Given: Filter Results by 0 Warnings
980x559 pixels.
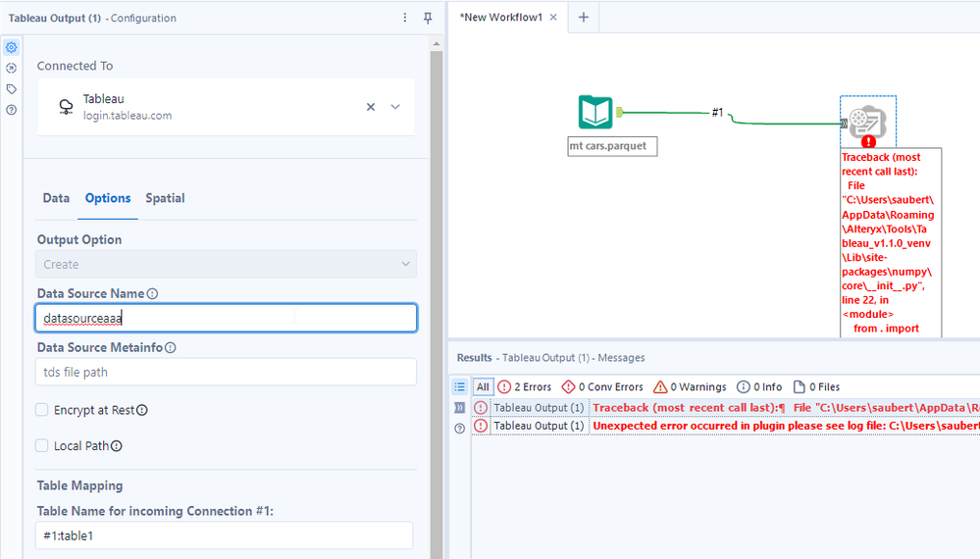Looking at the screenshot, I should tap(690, 386).
